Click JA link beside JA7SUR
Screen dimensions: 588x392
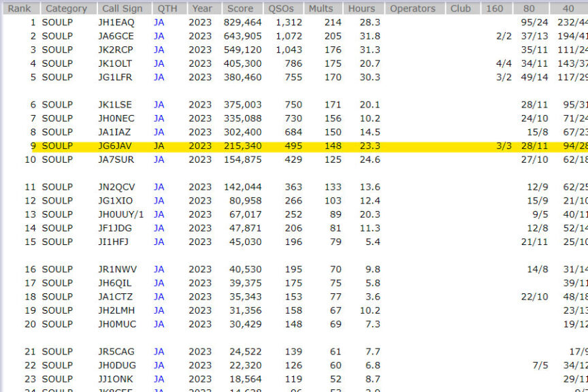[x=159, y=159]
